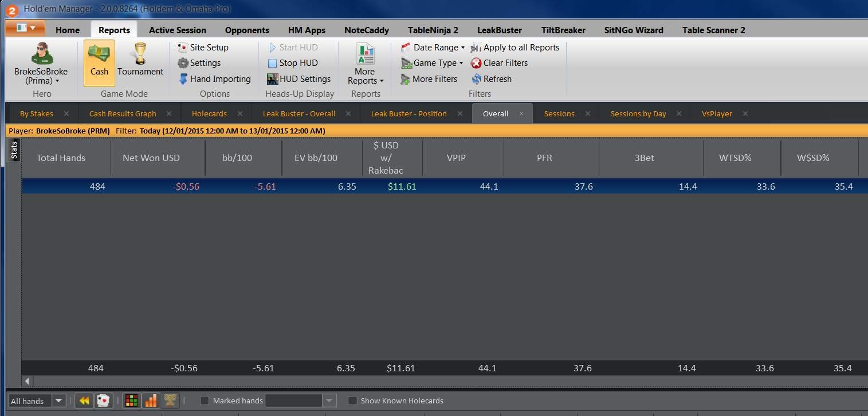Close the By Stakes tab
Viewport: 868px width, 416px height.
pos(66,113)
